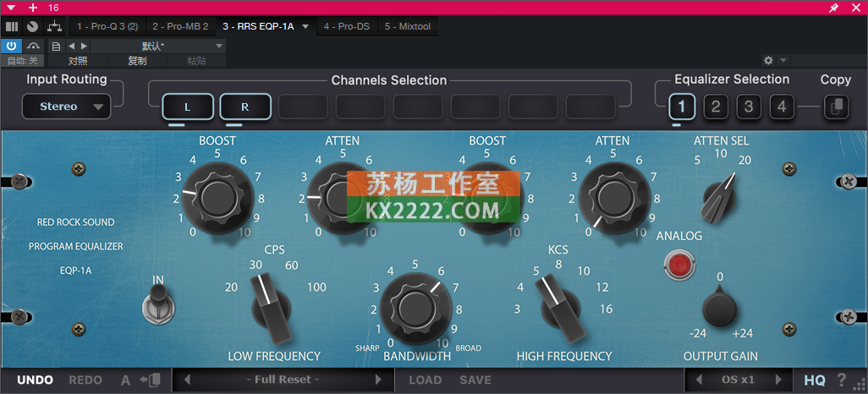Click the SAVE button
This screenshot has height=394, width=868.
pyautogui.click(x=475, y=380)
